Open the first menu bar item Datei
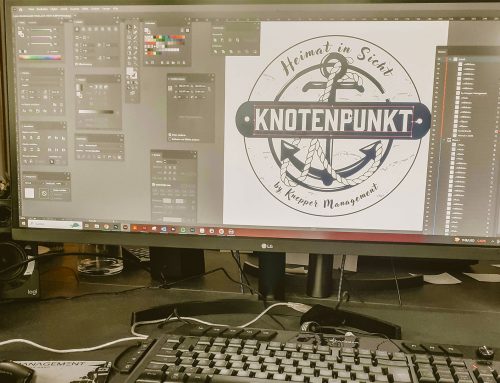Image resolution: width=500 pixels, height=383 pixels. click(x=31, y=10)
